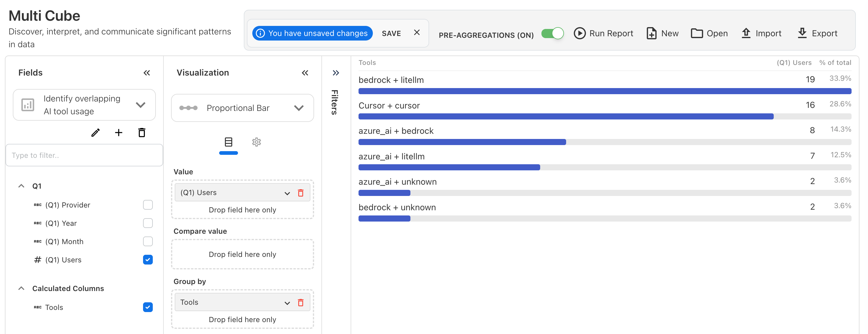This screenshot has width=868, height=334.
Task: Select the bedrock + unknown row label
Action: tap(397, 208)
